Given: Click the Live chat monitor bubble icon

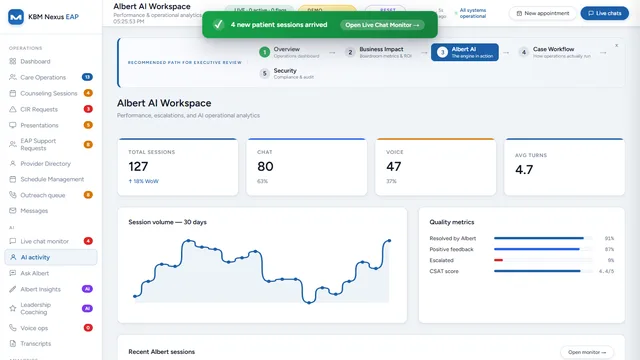Looking at the screenshot, I should [x=13, y=241].
